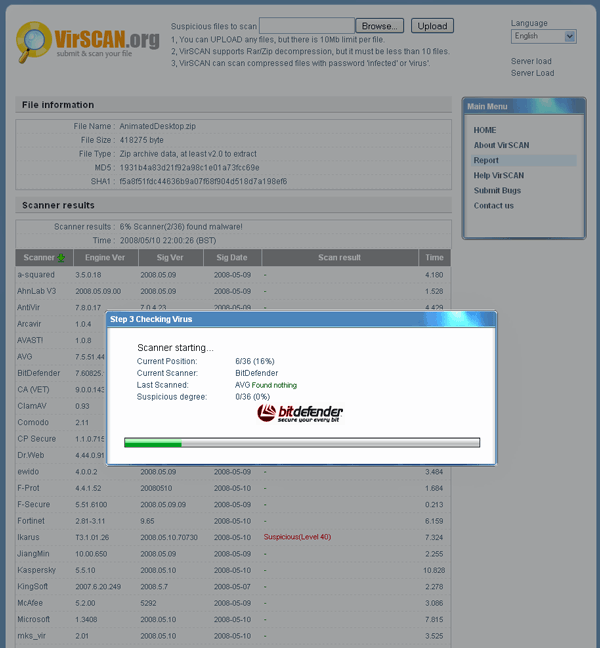600x648 pixels.
Task: Click the Step 3 Checking Virus title bar
Action: [x=301, y=319]
